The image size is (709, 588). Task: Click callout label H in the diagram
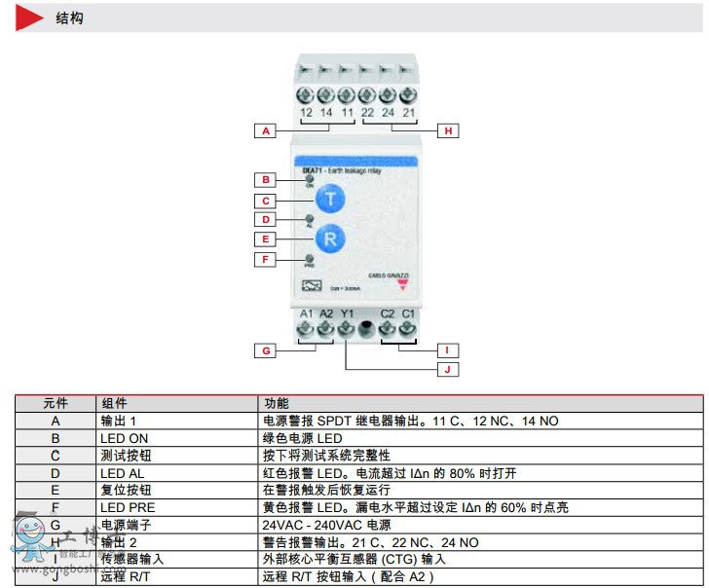[x=448, y=130]
